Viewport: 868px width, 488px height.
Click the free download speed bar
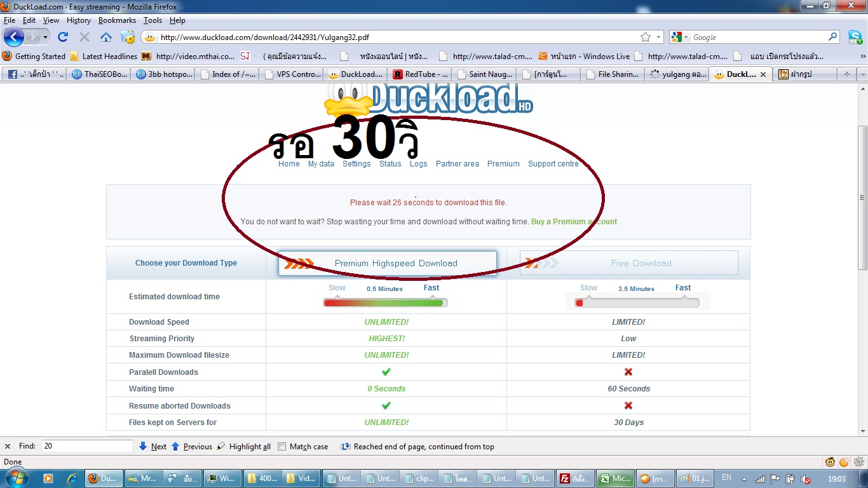click(637, 302)
